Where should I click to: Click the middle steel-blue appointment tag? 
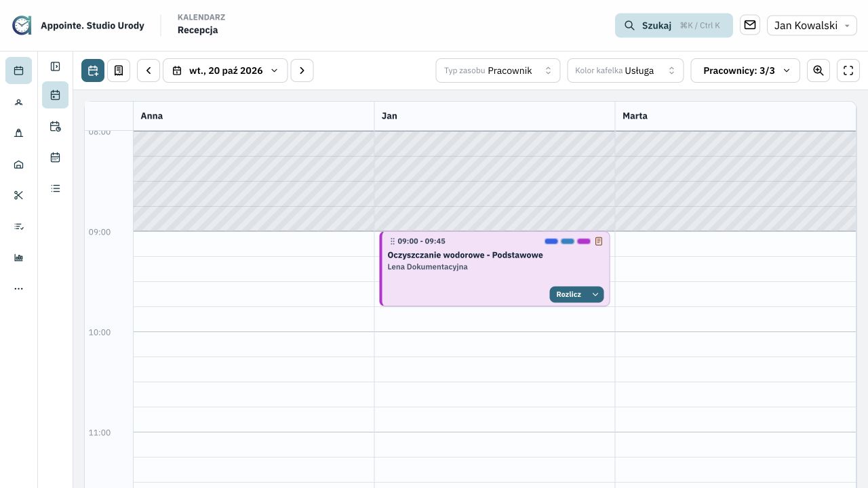(568, 241)
